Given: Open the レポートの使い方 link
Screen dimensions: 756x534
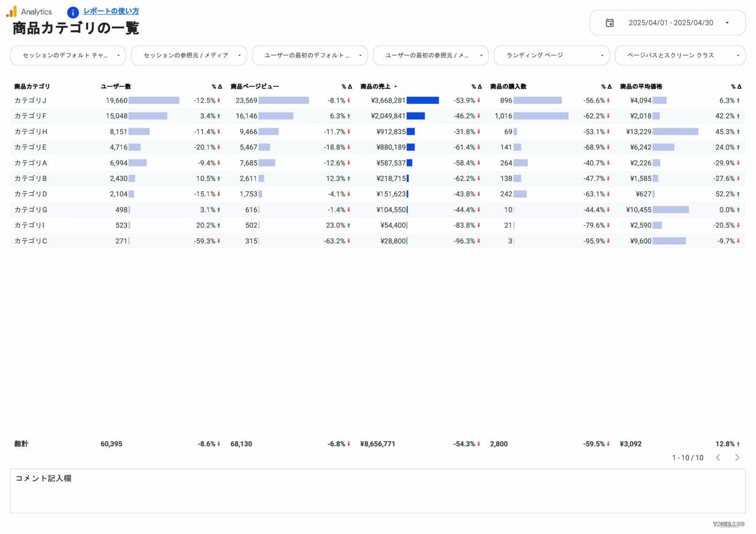Looking at the screenshot, I should tap(111, 11).
